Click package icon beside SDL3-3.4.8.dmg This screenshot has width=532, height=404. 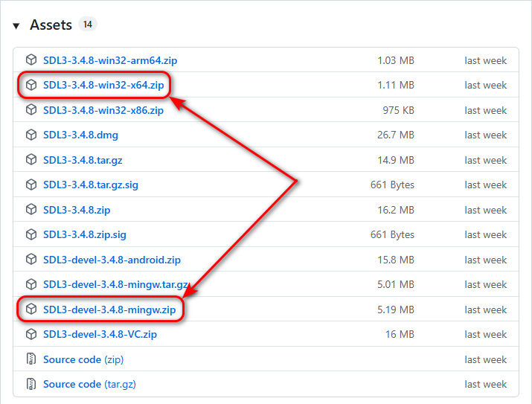[x=31, y=135]
